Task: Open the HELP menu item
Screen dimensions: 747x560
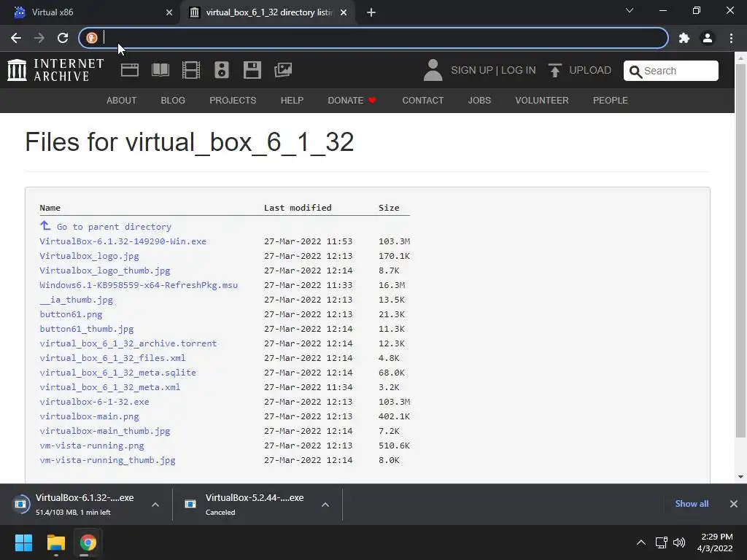Action: (x=292, y=101)
